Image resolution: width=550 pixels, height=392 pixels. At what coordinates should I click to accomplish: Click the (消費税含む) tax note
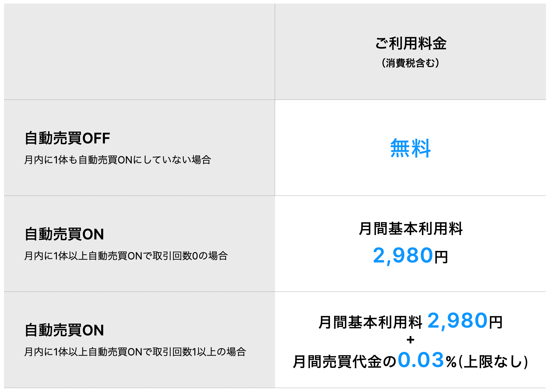[410, 63]
